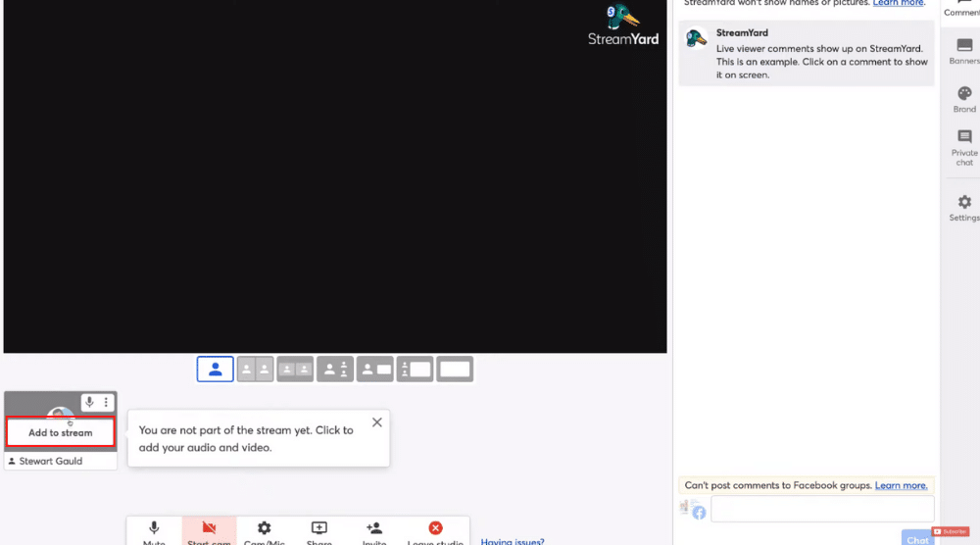Image resolution: width=980 pixels, height=545 pixels.
Task: Select the two-person cropped layout
Action: [255, 370]
